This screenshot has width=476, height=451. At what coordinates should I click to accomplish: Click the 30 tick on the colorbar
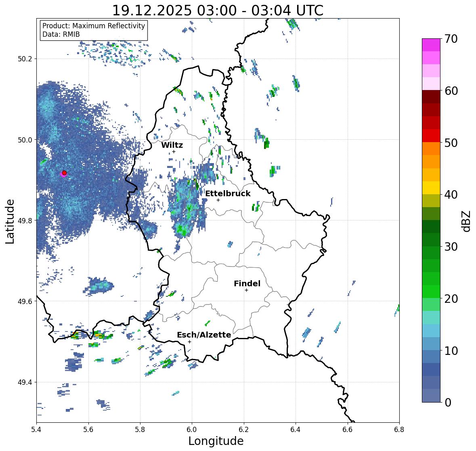click(451, 247)
